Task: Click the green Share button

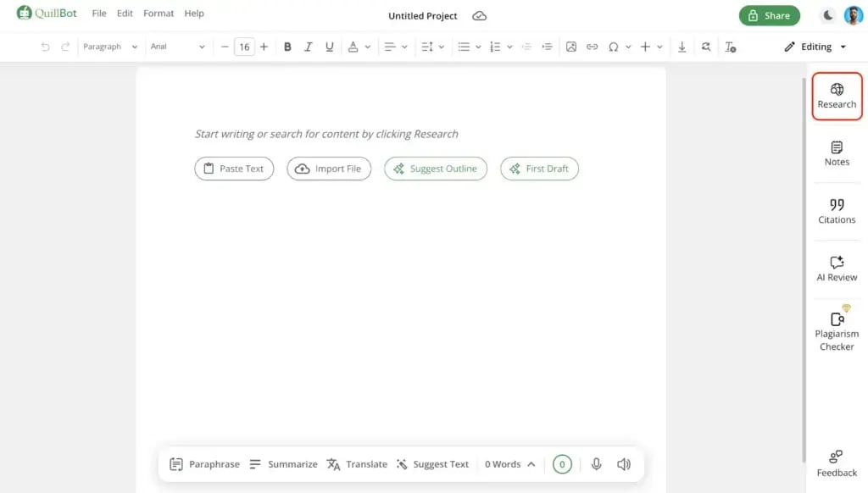Action: (769, 15)
